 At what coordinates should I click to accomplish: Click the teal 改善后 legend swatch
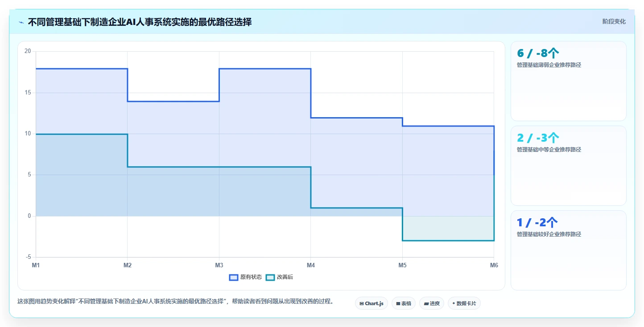point(270,277)
